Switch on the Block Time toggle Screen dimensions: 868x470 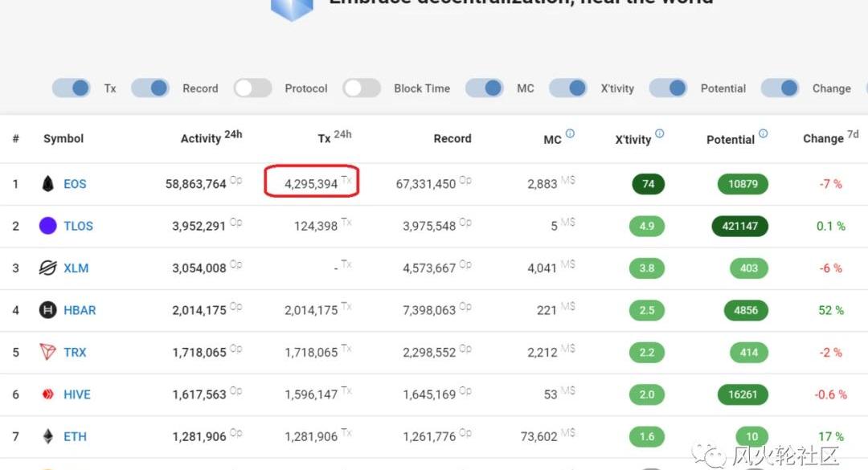pyautogui.click(x=362, y=88)
